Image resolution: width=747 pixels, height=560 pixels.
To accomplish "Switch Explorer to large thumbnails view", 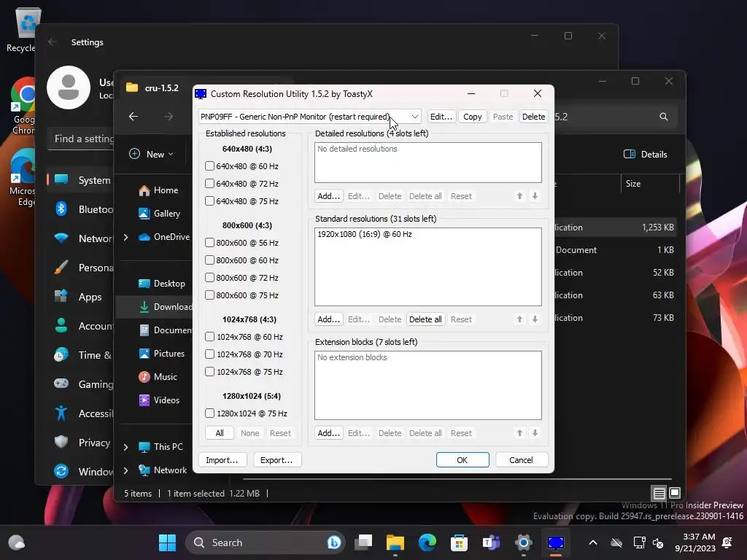I will (675, 493).
